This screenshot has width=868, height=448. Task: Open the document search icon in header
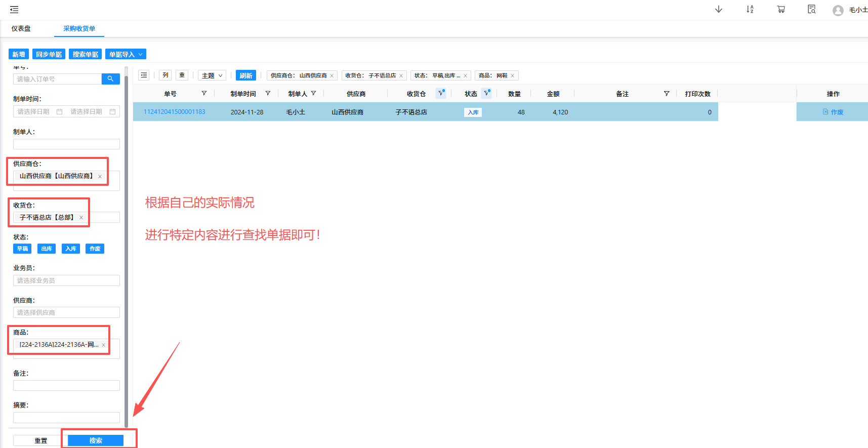pyautogui.click(x=811, y=9)
